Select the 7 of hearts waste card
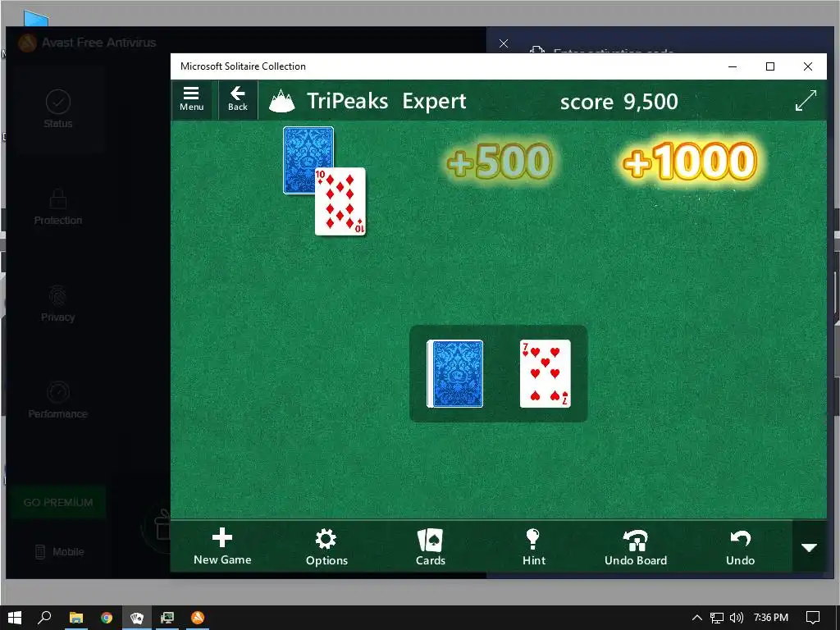This screenshot has width=840, height=630. pos(546,373)
